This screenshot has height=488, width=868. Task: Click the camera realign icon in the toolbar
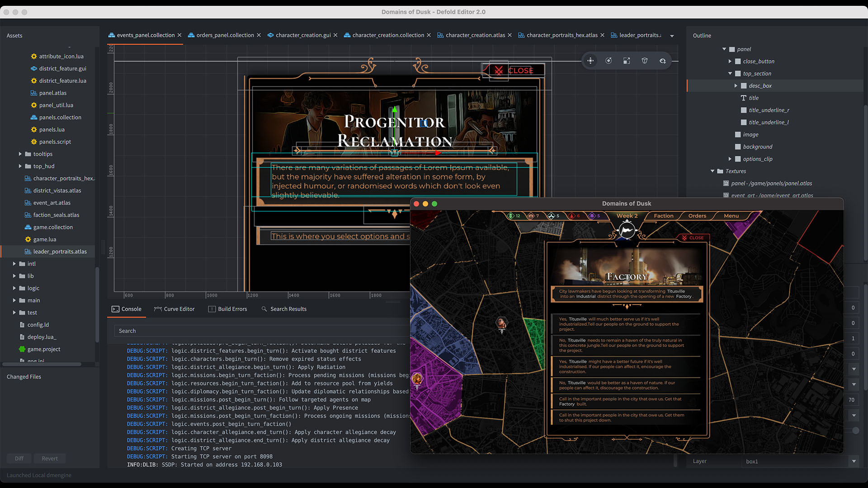[x=662, y=60]
